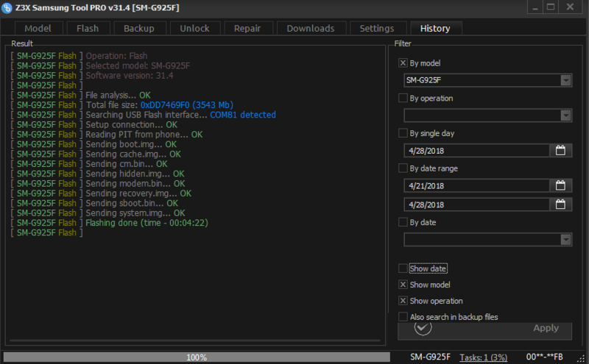The width and height of the screenshot is (589, 364).
Task: Select log line 'Reading PIT from phone... OK'
Action: pos(144,135)
